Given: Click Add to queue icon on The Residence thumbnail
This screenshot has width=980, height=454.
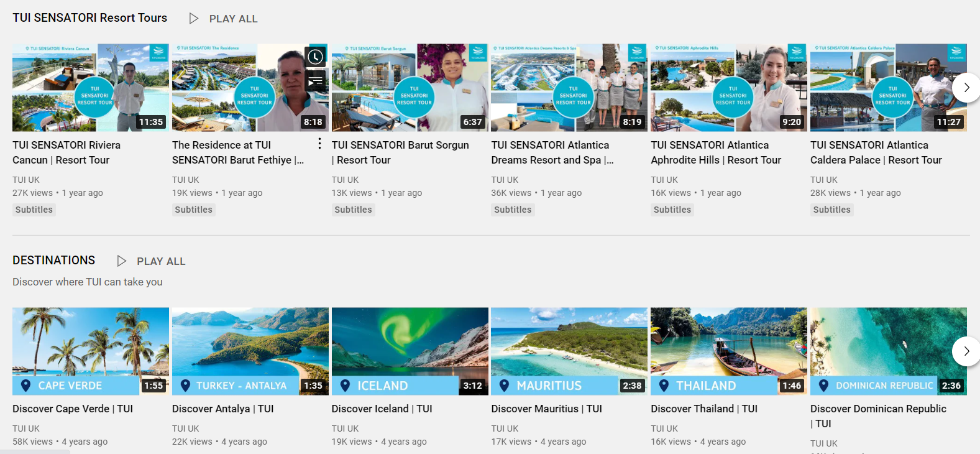Looking at the screenshot, I should (316, 81).
